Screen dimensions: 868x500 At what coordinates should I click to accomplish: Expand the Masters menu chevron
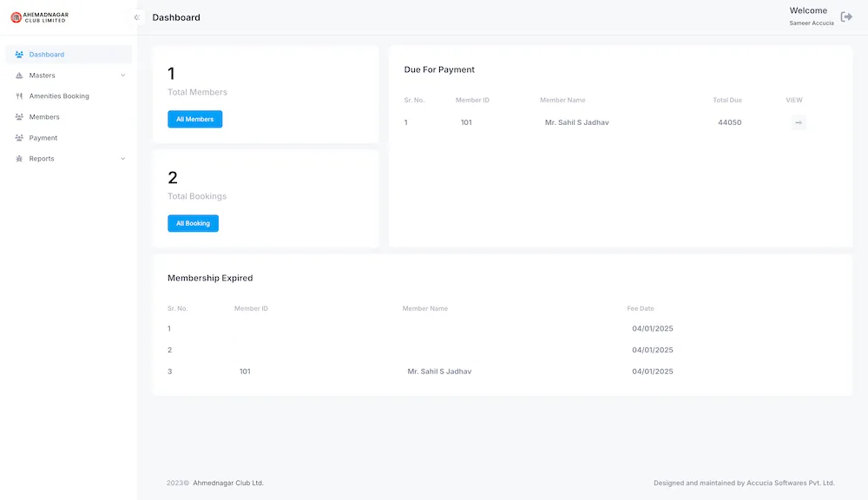click(122, 75)
